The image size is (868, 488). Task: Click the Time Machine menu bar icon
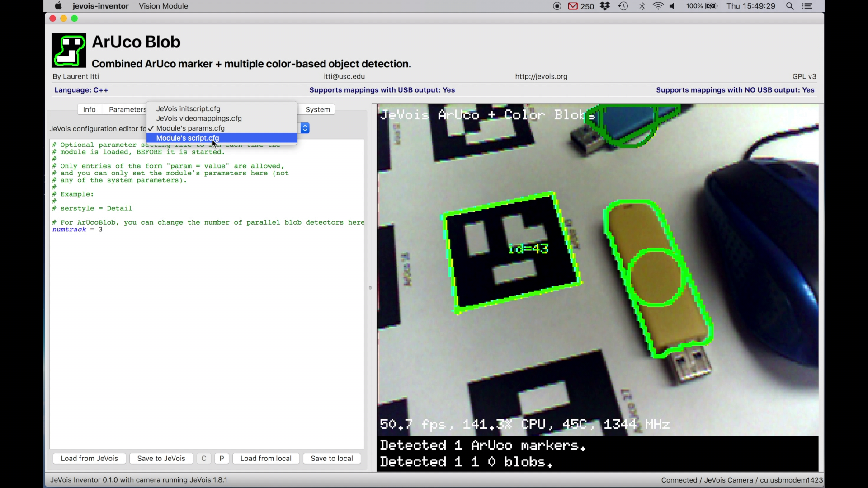point(623,6)
